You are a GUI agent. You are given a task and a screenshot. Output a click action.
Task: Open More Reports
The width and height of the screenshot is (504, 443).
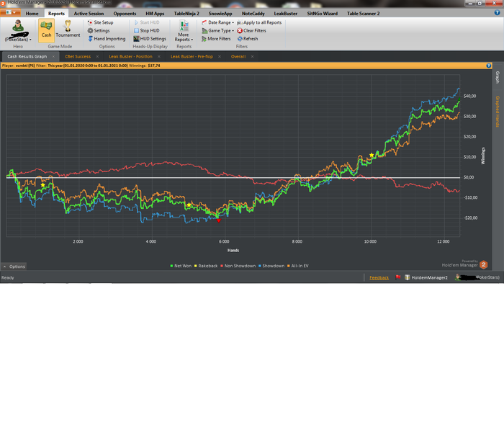[x=184, y=31]
